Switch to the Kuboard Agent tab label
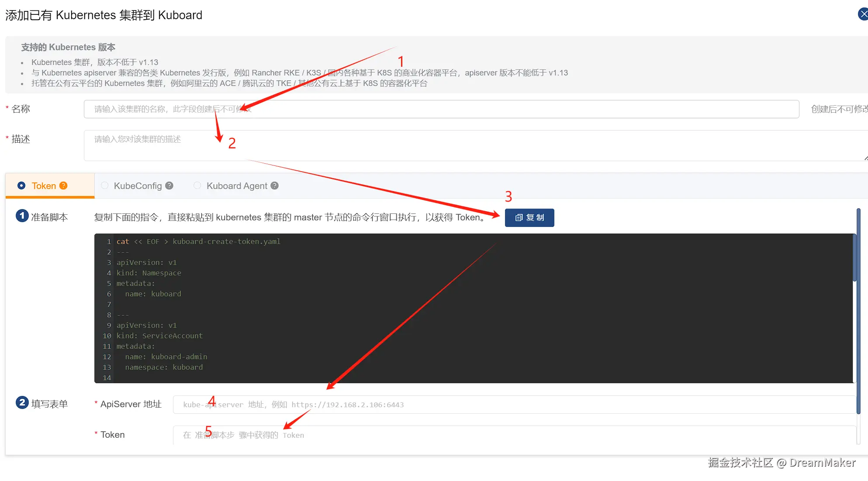868x481 pixels. point(237,186)
